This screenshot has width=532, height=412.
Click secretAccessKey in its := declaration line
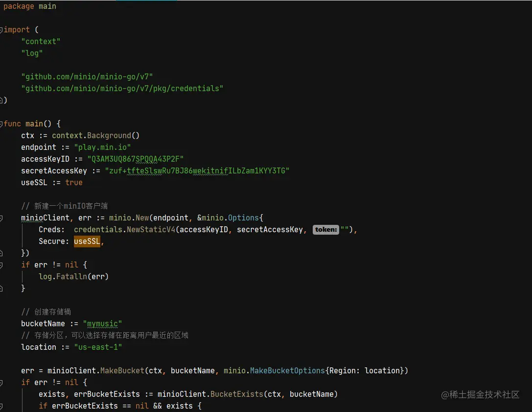click(x=54, y=171)
